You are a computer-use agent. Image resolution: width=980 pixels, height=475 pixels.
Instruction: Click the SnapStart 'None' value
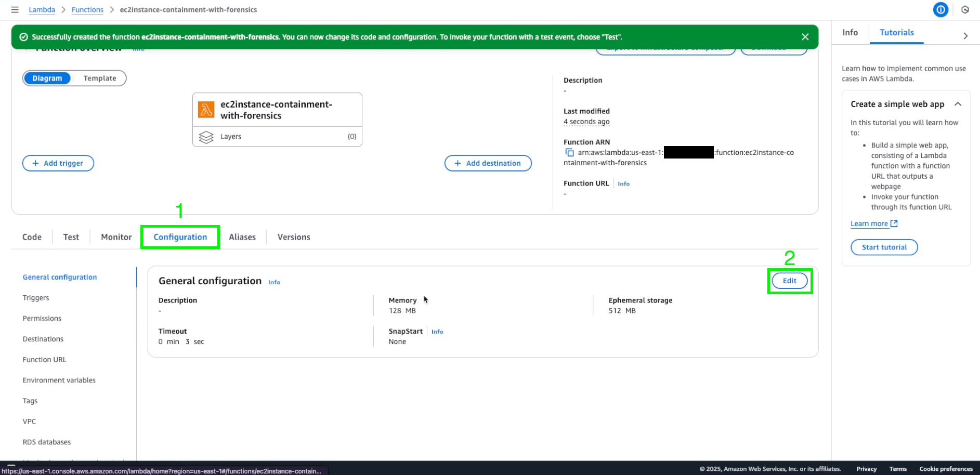tap(397, 341)
